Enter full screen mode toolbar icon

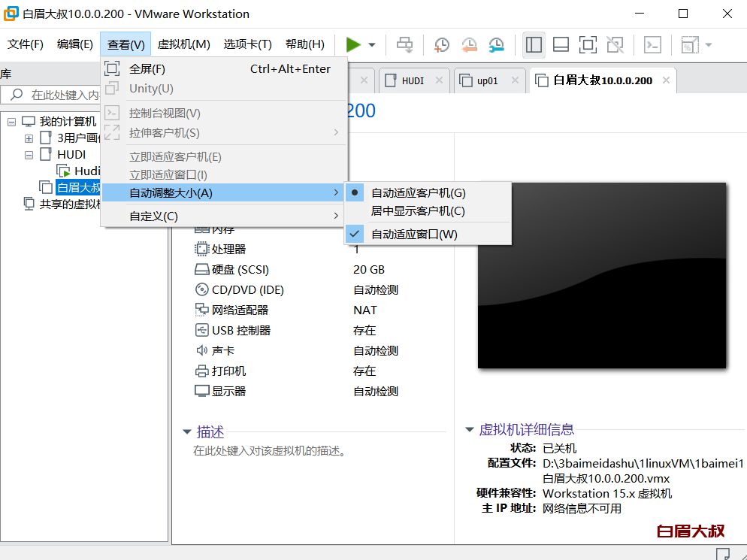coord(588,45)
